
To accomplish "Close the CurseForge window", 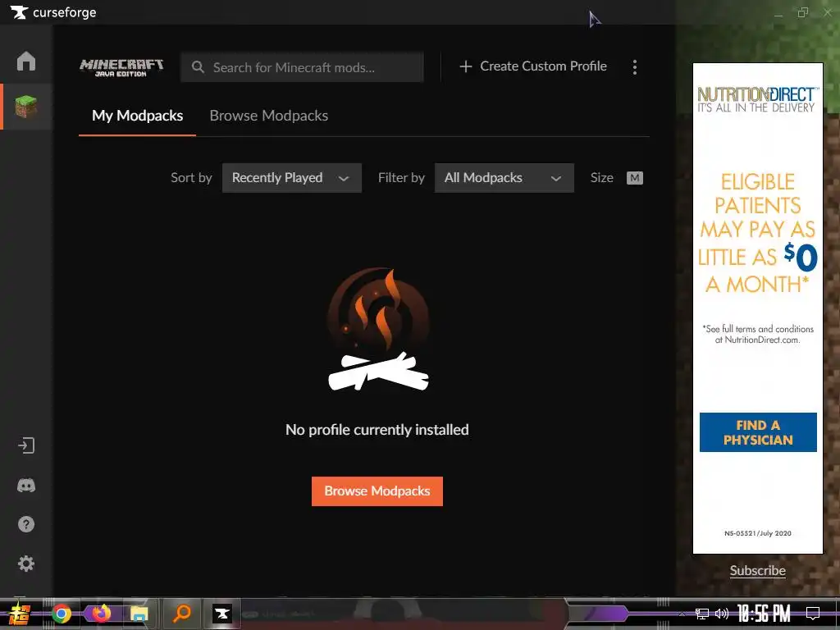I will [827, 12].
